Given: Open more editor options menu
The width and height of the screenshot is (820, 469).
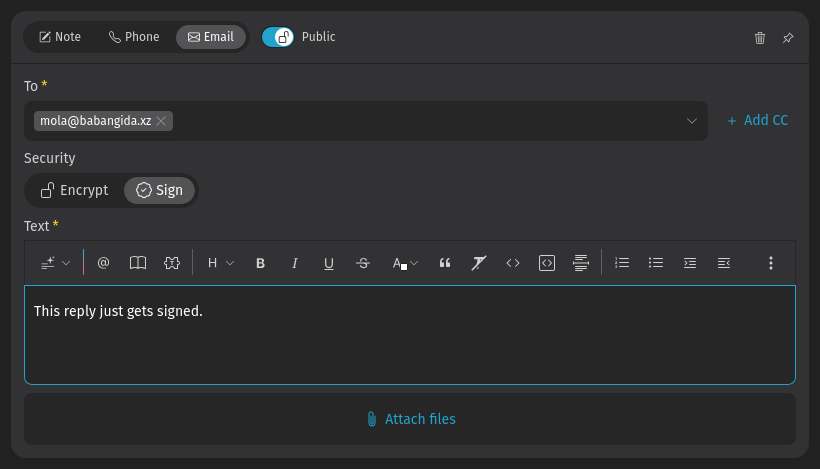Looking at the screenshot, I should [770, 263].
